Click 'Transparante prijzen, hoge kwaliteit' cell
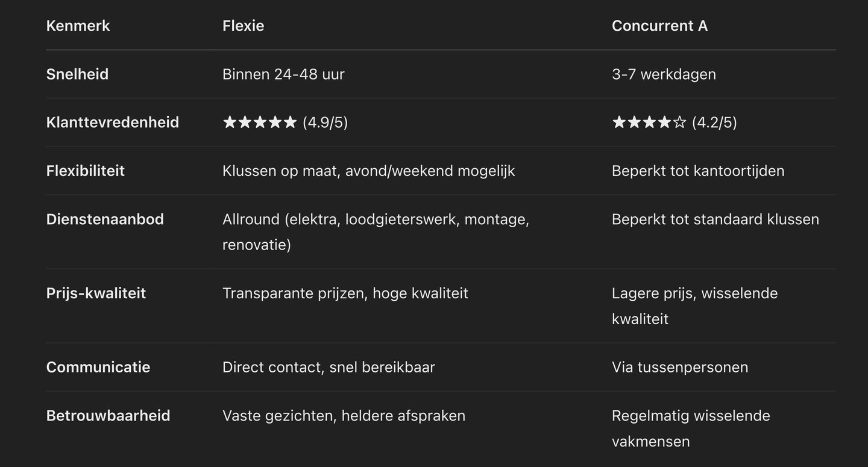Viewport: 868px width, 467px height. coord(345,293)
